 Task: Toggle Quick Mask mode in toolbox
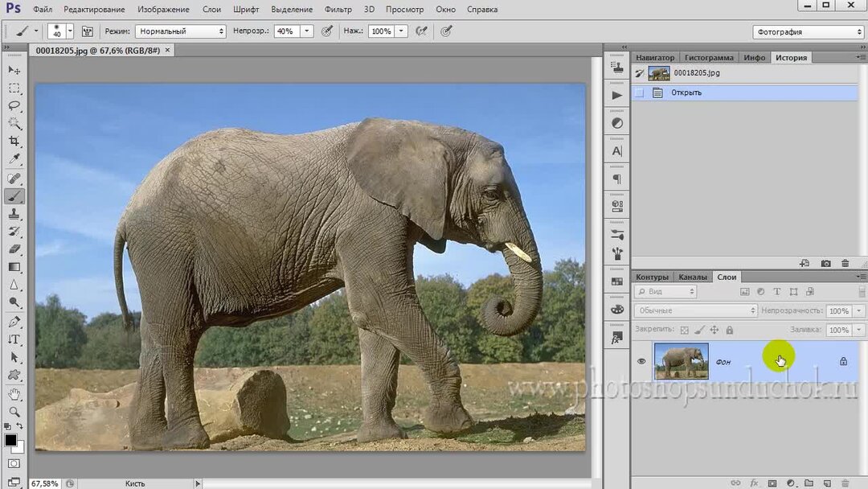(14, 463)
